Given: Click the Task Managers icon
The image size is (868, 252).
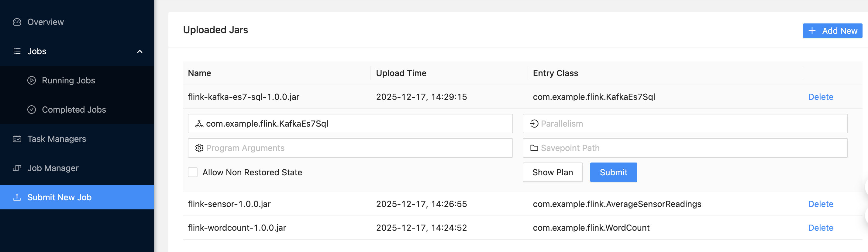Looking at the screenshot, I should click(x=17, y=139).
